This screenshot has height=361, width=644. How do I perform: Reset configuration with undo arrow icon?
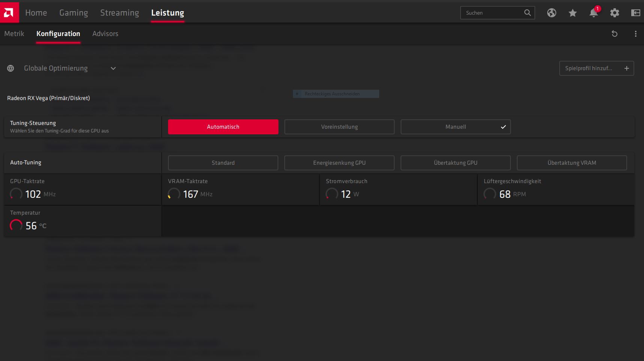coord(614,34)
